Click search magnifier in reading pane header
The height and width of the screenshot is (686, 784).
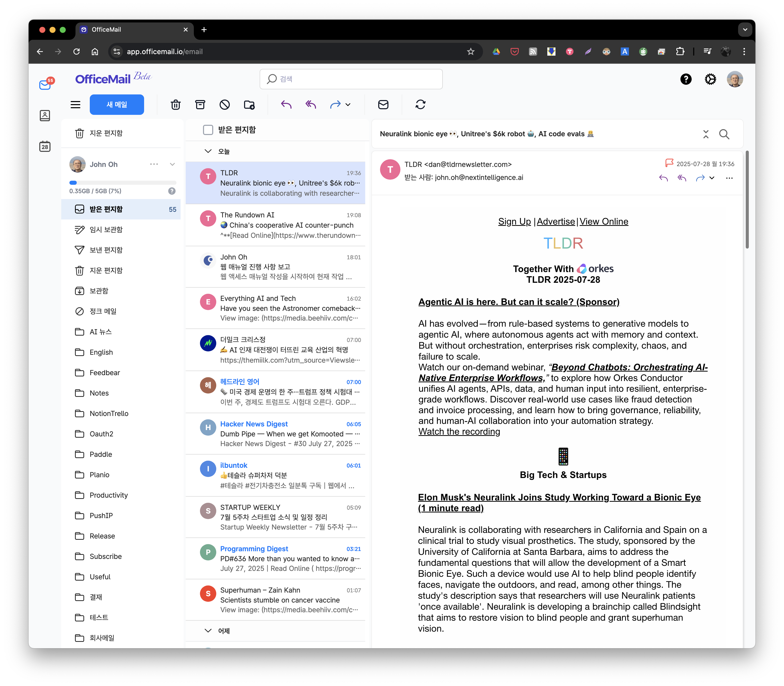(724, 134)
